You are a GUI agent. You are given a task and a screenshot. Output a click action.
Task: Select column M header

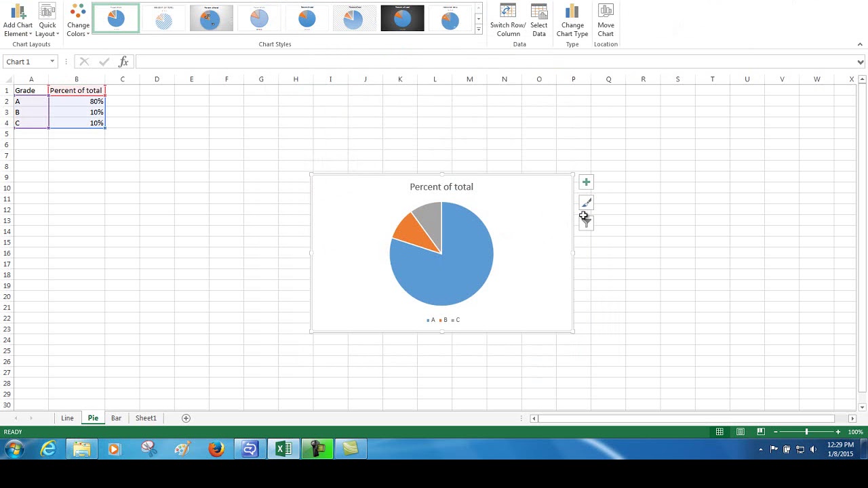pyautogui.click(x=469, y=79)
